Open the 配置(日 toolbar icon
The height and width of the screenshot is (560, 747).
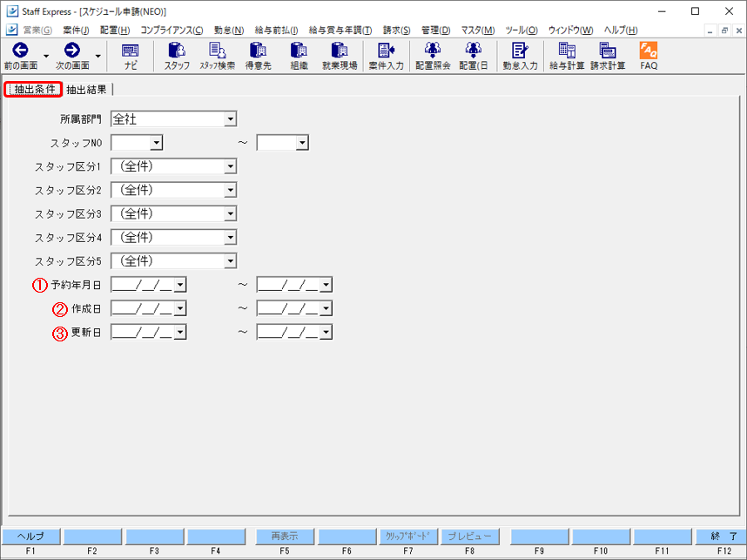tap(473, 50)
